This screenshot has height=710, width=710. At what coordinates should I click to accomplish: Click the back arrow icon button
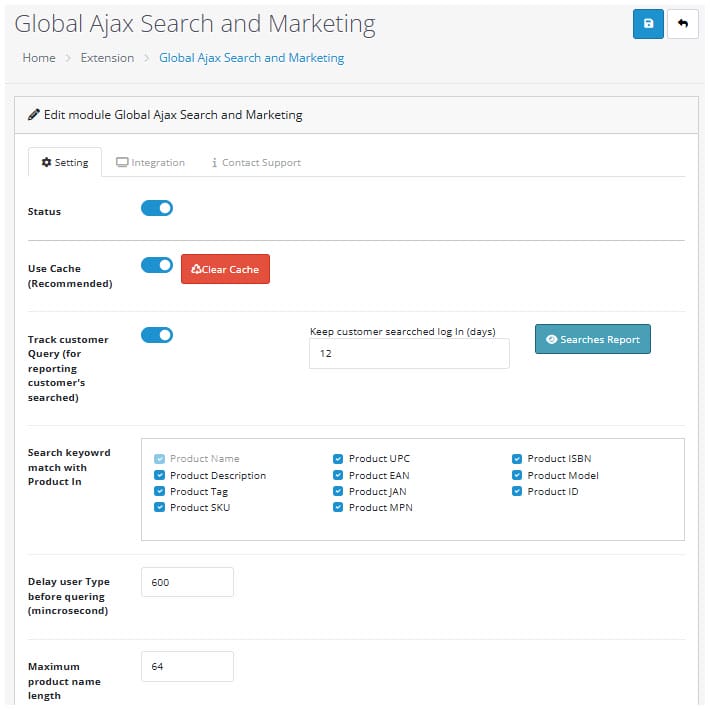click(682, 24)
